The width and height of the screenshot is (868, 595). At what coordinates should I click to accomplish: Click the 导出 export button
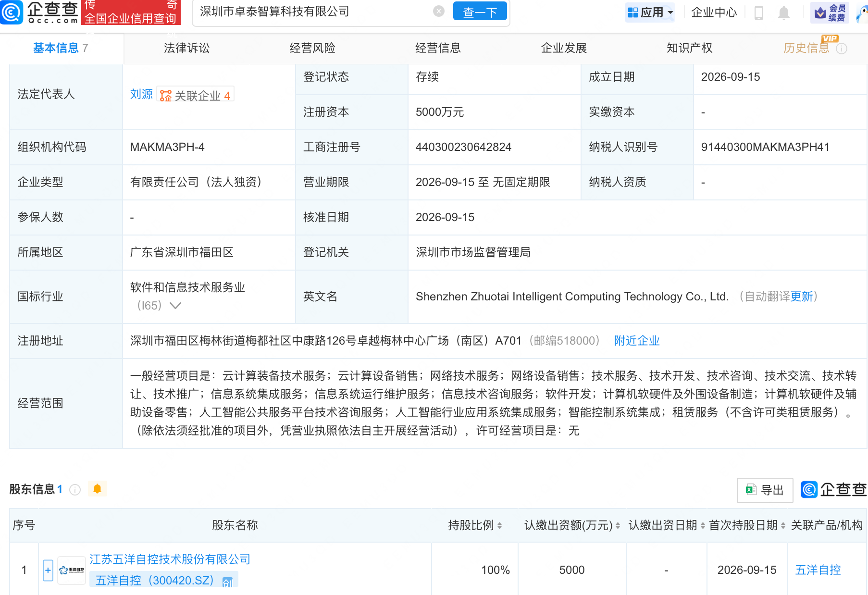click(x=765, y=490)
